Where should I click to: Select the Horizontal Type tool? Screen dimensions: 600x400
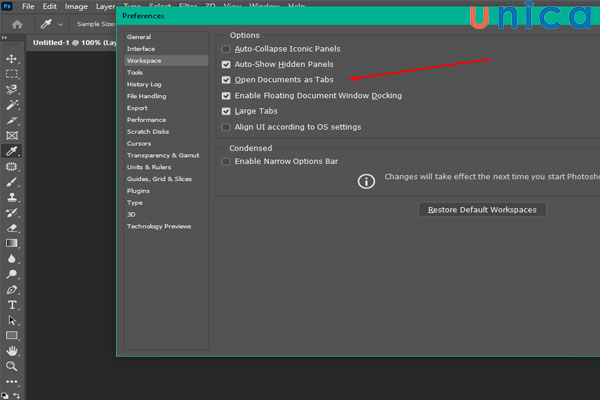[x=11, y=305]
